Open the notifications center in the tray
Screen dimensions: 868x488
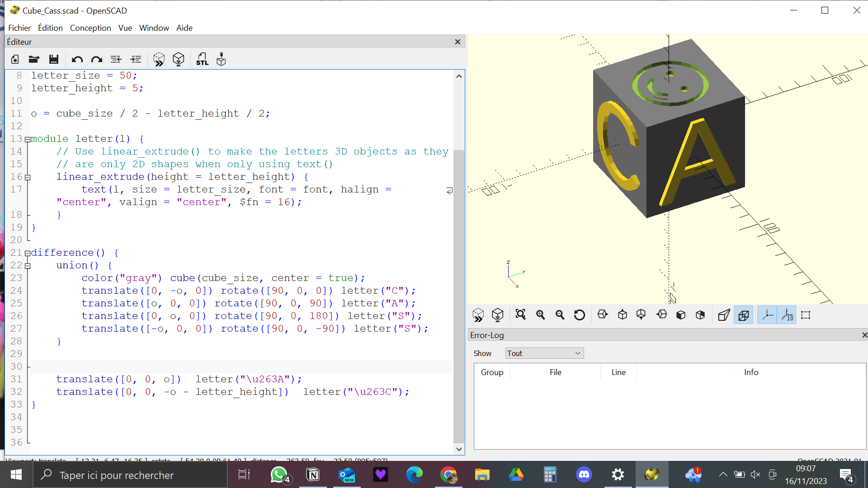click(x=847, y=475)
